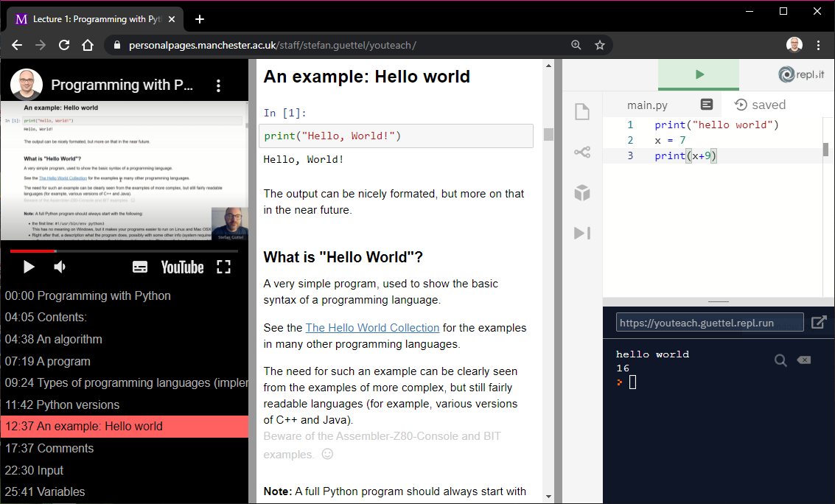This screenshot has width=835, height=504.
Task: Click the repl.run URL field
Action: [x=709, y=323]
